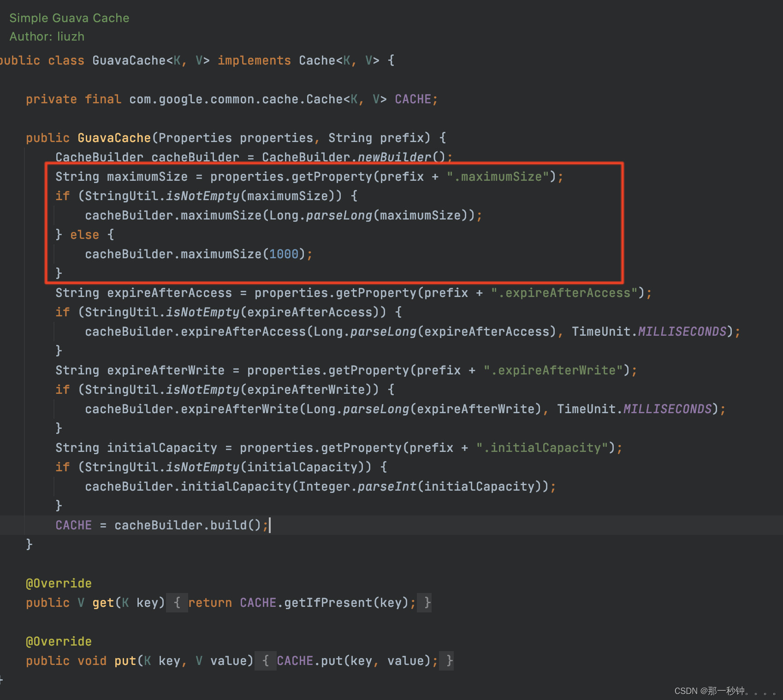Click "Properties properties" constructor parameter
783x700 pixels.
point(236,138)
